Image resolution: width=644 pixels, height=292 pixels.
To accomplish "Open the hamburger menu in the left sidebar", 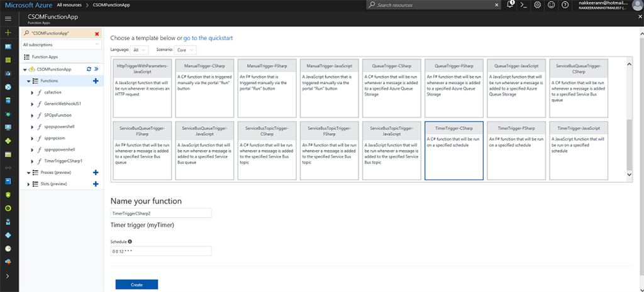I will tap(8, 19).
